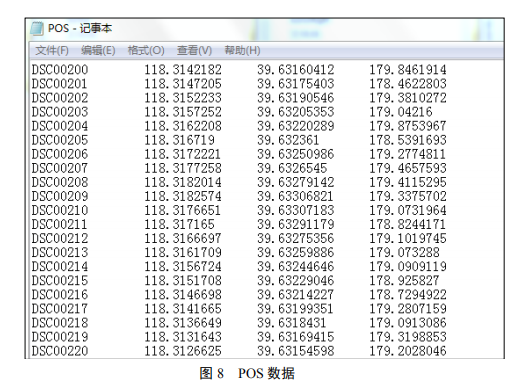Screen dimensions: 517x387
Task: Open the 查看(V) menu
Action: (x=194, y=51)
